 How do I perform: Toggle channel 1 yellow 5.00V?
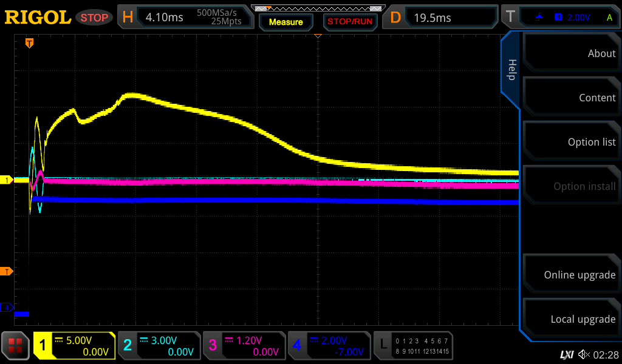click(x=74, y=346)
